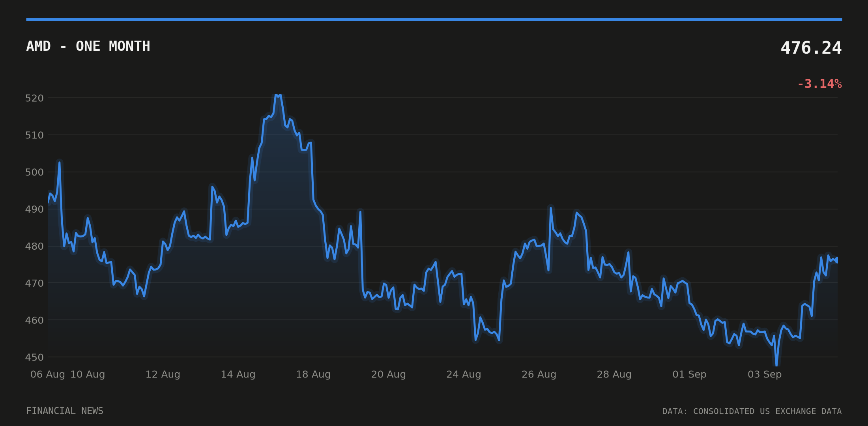Click the 480 y-axis label
Image resolution: width=868 pixels, height=426 pixels.
coord(34,247)
